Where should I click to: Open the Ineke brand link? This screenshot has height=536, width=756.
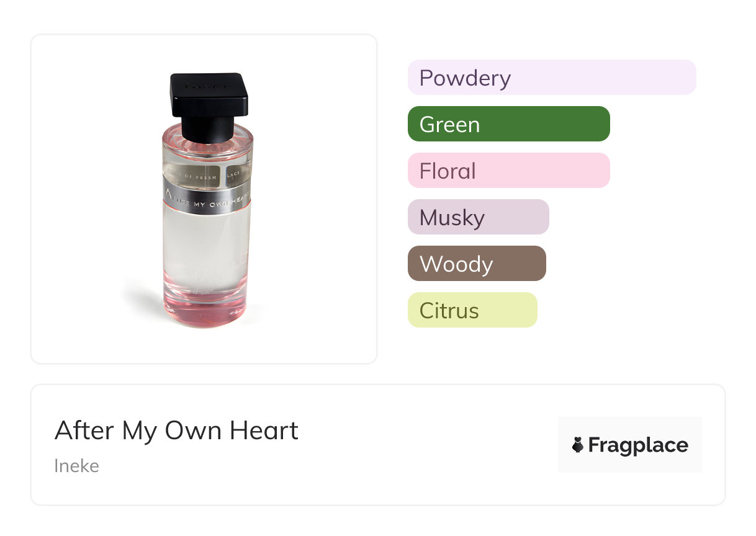point(76,465)
